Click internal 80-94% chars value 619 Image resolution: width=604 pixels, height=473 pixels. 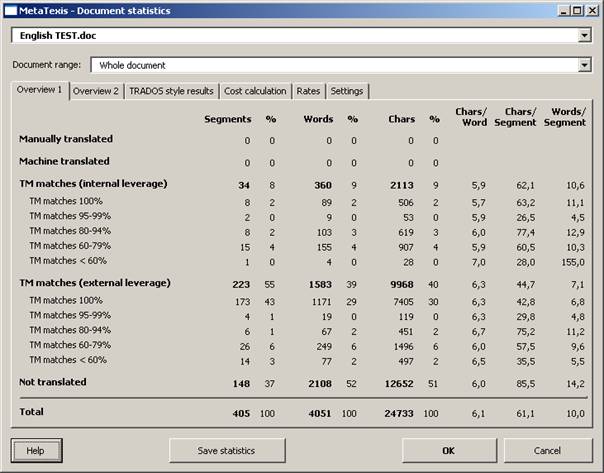pyautogui.click(x=406, y=233)
